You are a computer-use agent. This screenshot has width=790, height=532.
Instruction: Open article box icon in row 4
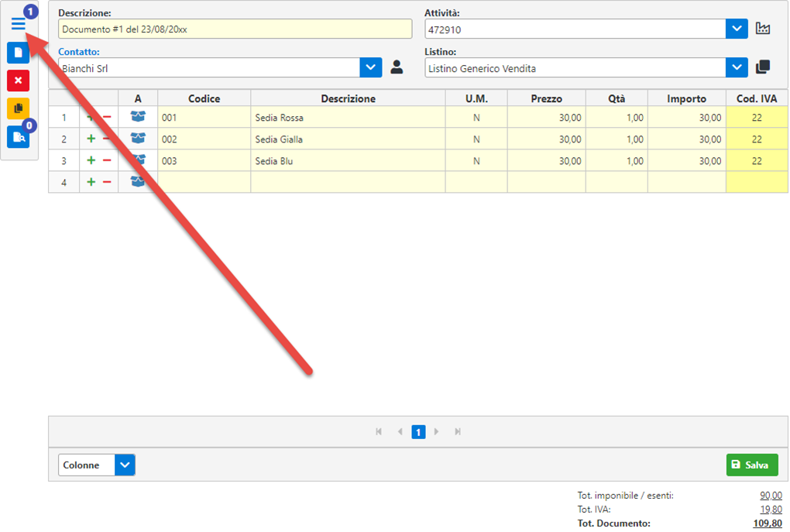coord(138,181)
